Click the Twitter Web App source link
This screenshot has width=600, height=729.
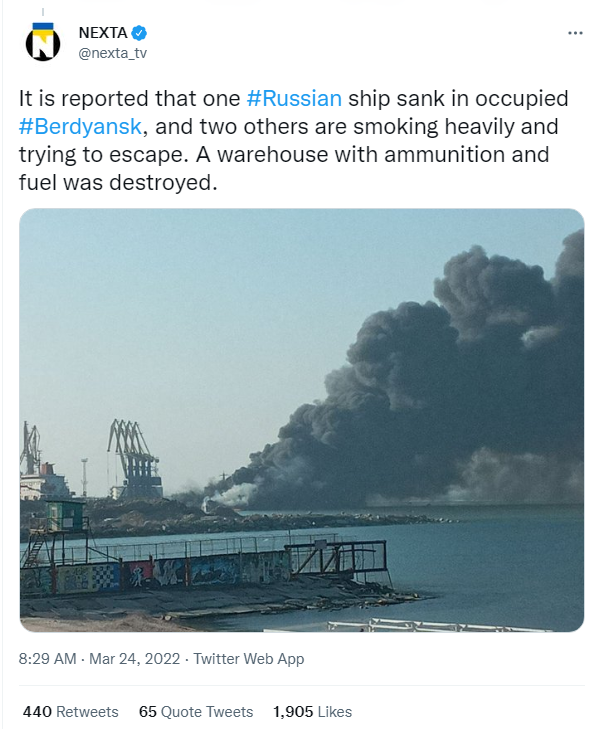[x=249, y=659]
